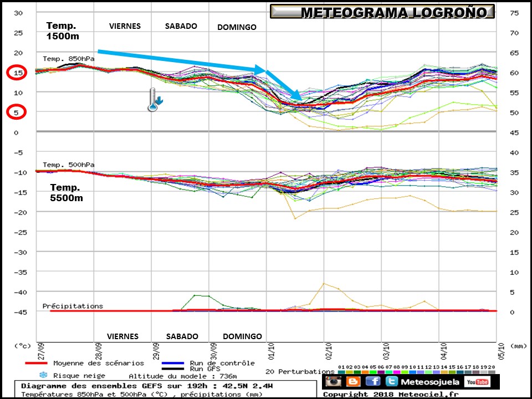Viewport: 532px width, 399px height.
Task: Click the 01/10 date axis label
Action: (x=272, y=351)
